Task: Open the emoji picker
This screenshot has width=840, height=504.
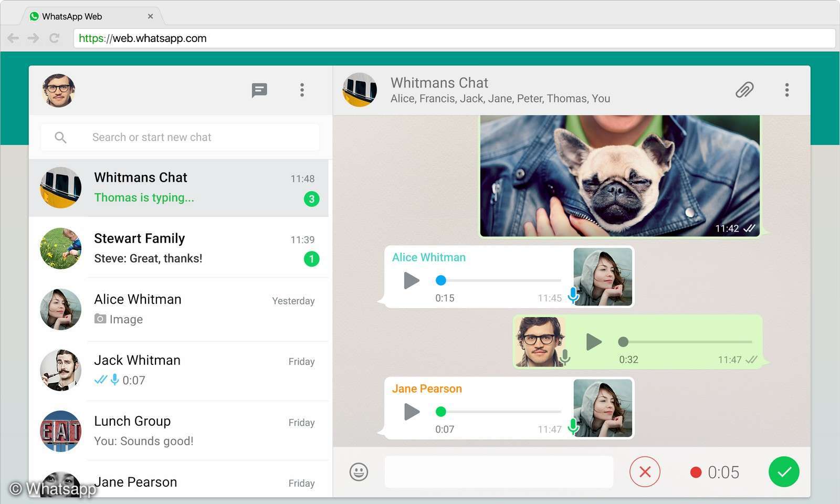Action: pyautogui.click(x=359, y=471)
